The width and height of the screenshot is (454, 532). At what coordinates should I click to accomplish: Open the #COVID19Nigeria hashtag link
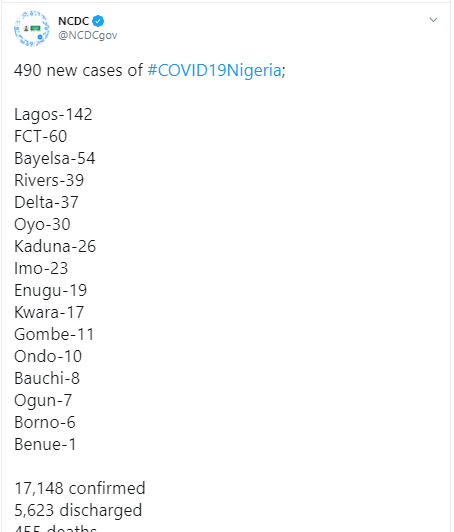[x=214, y=71]
